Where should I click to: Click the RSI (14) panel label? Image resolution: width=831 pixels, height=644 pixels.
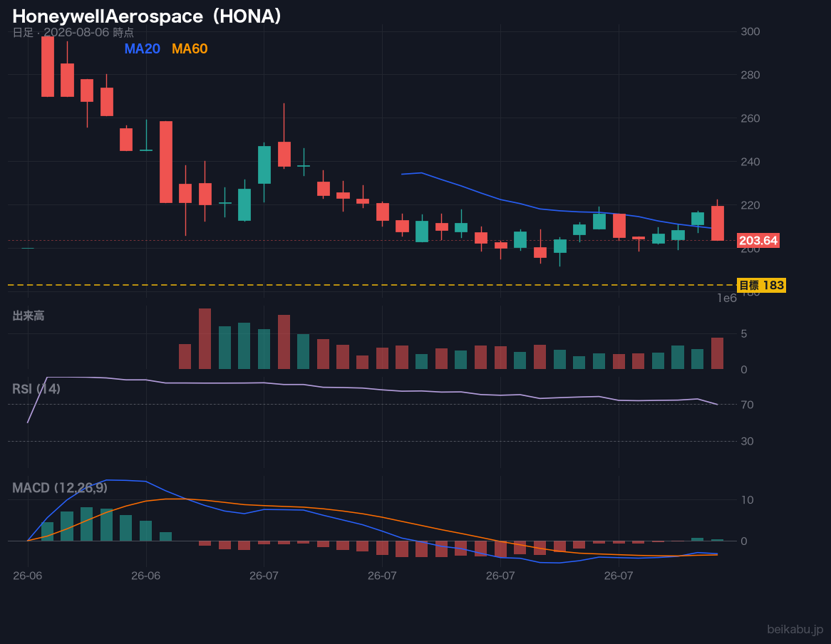(x=36, y=389)
